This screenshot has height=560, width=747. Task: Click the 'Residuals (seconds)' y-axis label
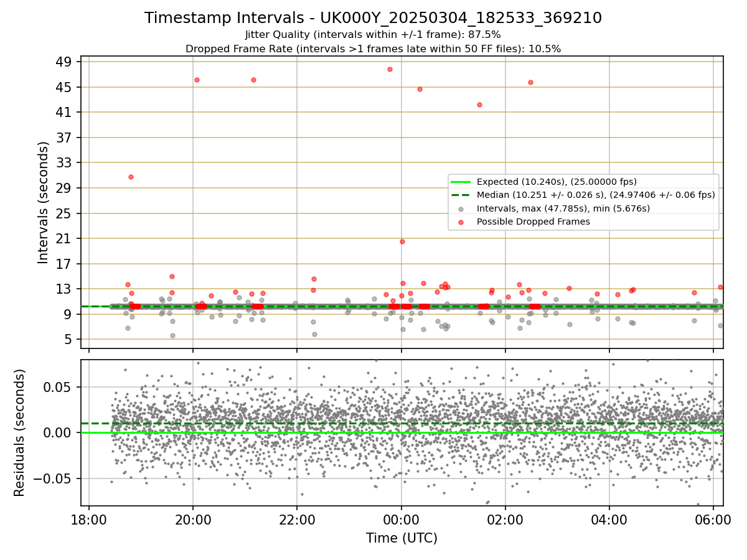coord(20,432)
